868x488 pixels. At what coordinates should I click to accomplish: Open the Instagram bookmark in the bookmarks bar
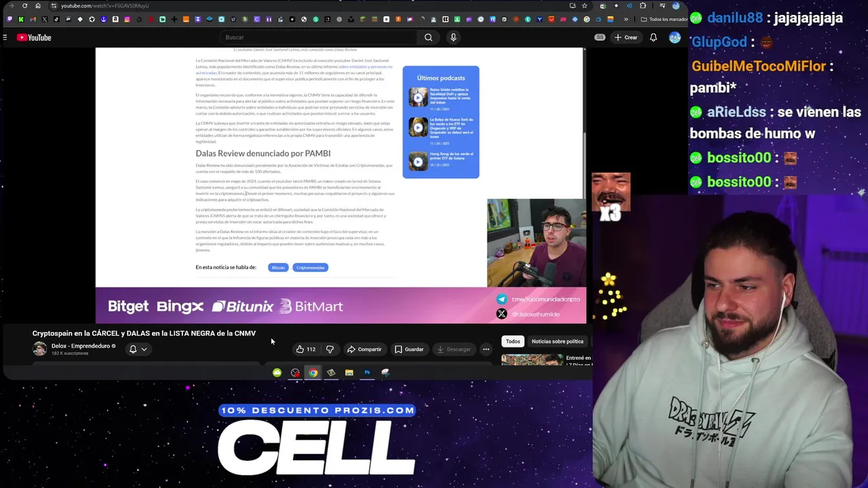click(x=127, y=19)
